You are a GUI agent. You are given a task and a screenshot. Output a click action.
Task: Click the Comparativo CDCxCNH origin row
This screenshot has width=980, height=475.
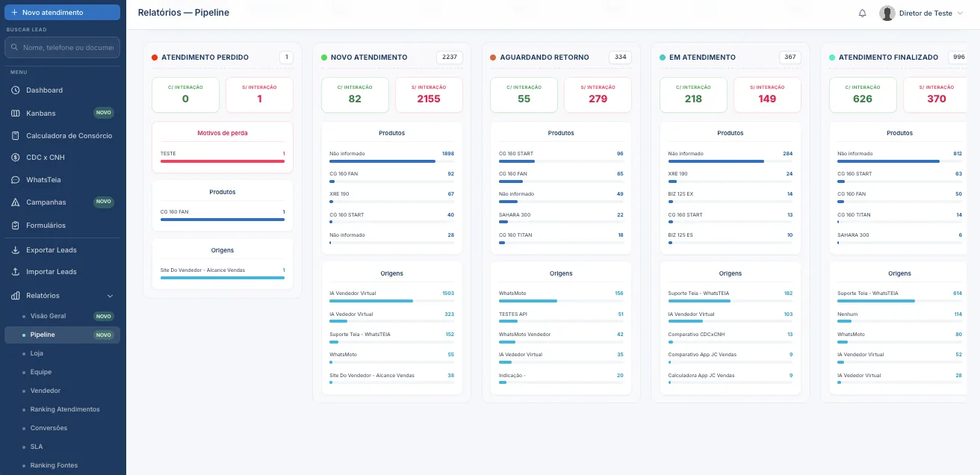[731, 338]
